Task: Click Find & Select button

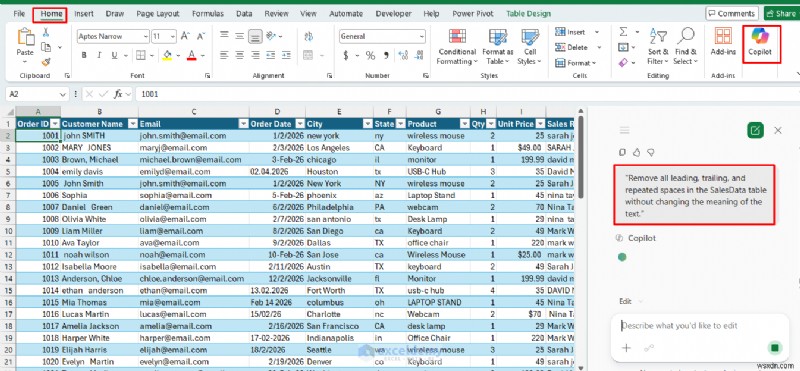Action: point(685,46)
